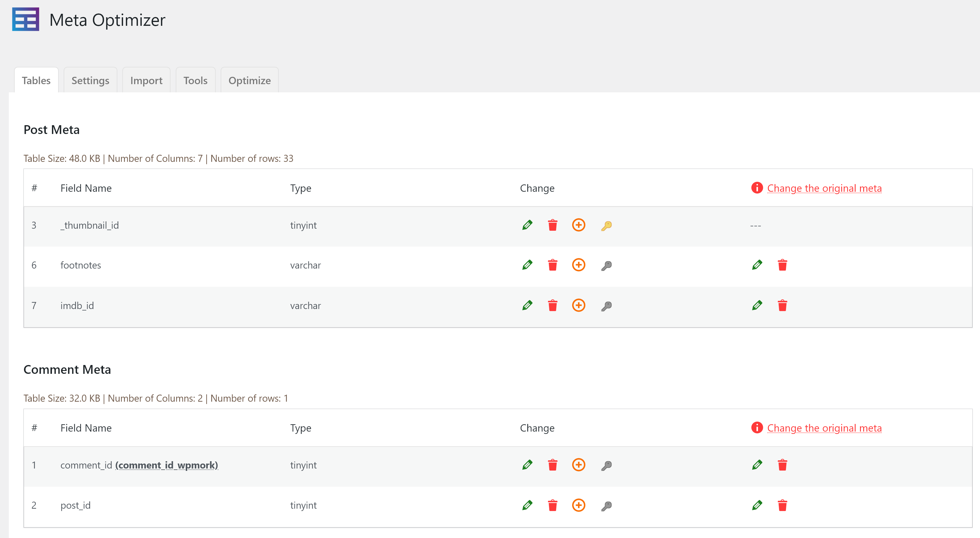Delete the footnotes column in Change column

(552, 265)
